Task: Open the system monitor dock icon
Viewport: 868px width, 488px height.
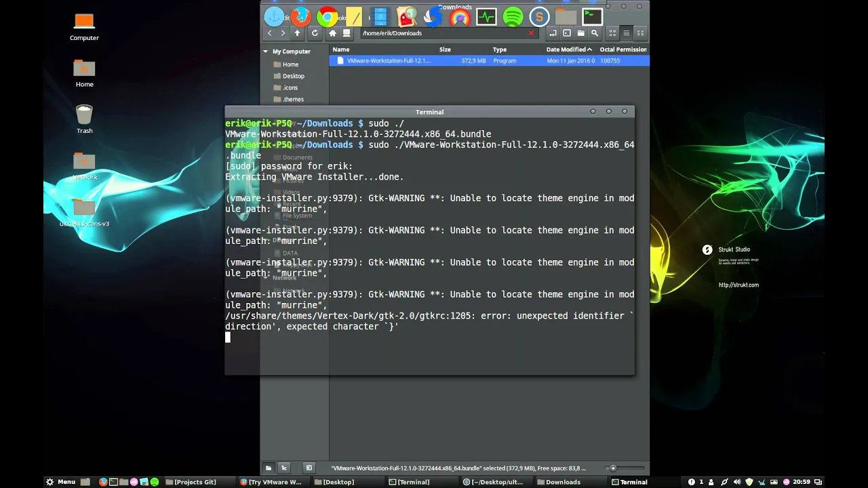Action: point(486,17)
